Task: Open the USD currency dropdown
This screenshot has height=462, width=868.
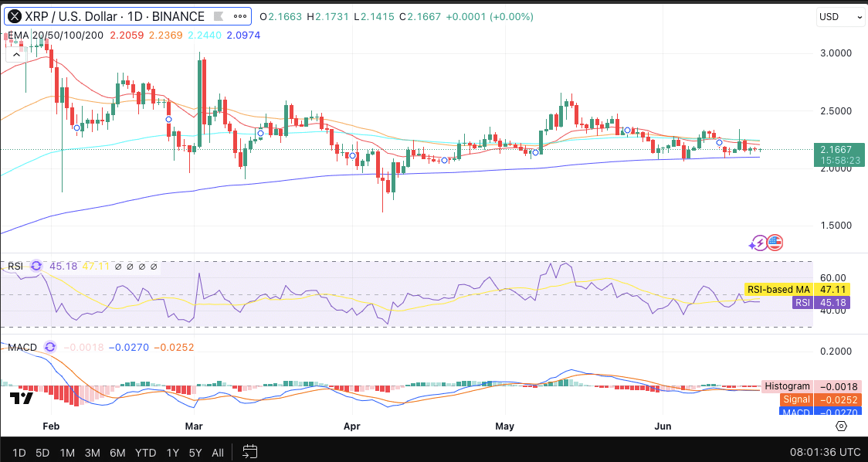Action: (839, 17)
